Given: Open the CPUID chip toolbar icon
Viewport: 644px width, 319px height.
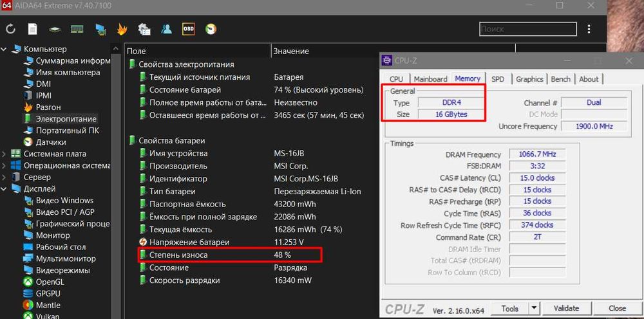Looking at the screenshot, I should 55,30.
